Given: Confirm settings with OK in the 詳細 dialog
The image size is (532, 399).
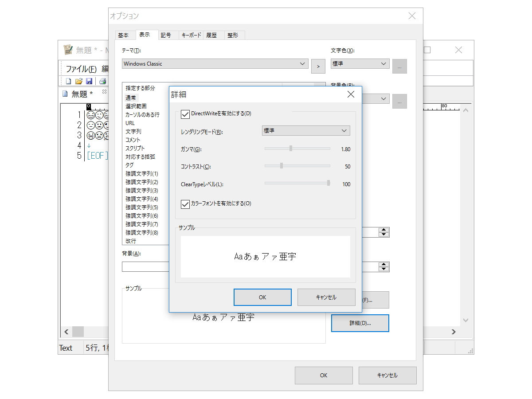Looking at the screenshot, I should [x=262, y=297].
